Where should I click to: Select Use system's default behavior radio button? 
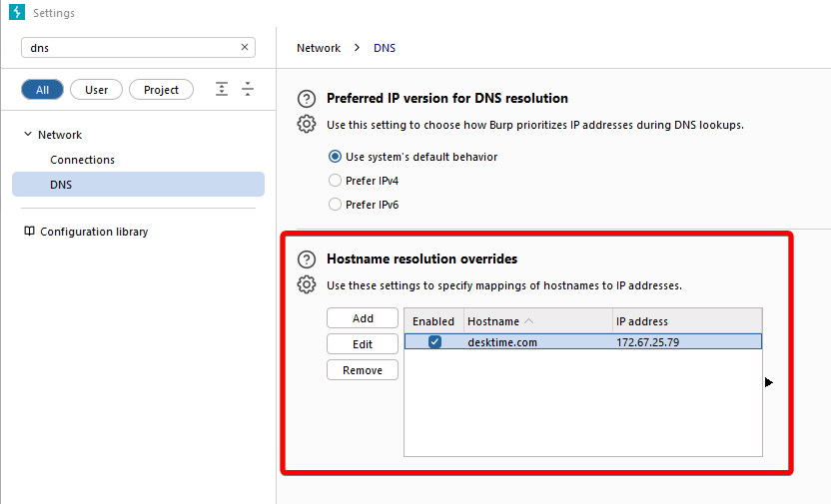[x=335, y=157]
